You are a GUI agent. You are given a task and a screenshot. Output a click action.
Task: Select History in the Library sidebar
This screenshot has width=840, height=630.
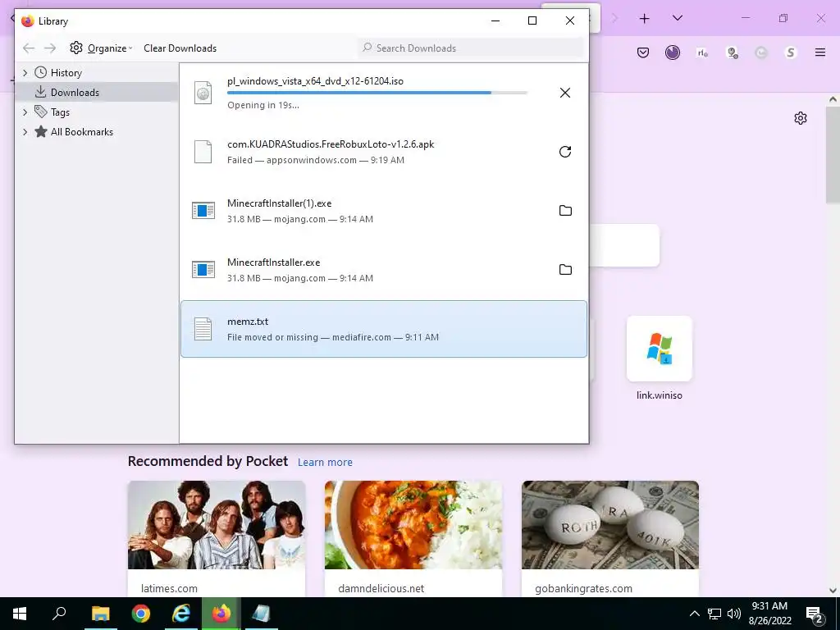(x=66, y=73)
